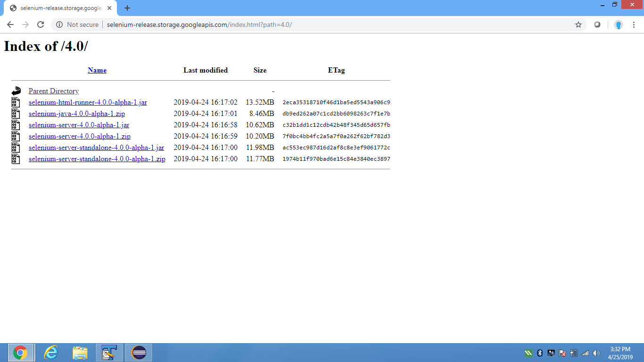Screen dimensions: 644x362
Task: Click the Index of /4.0/ heading
Action: point(46,46)
